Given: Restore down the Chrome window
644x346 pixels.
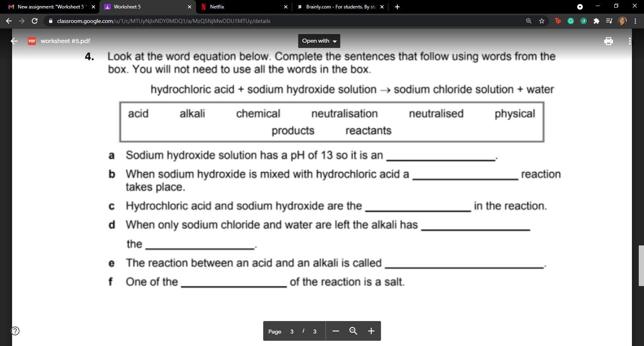Looking at the screenshot, I should click(616, 6).
